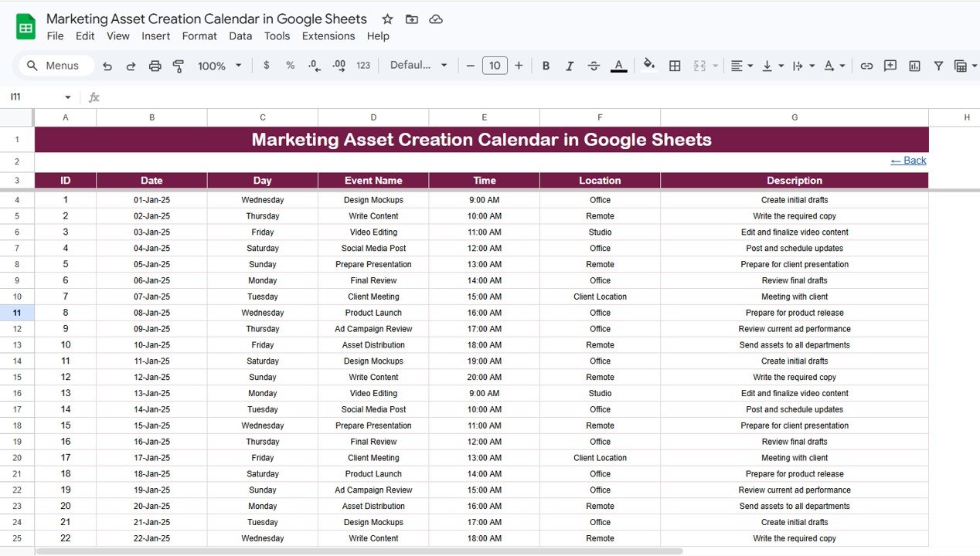This screenshot has height=556, width=980.
Task: Apply currency format with dollar icon
Action: [x=267, y=66]
